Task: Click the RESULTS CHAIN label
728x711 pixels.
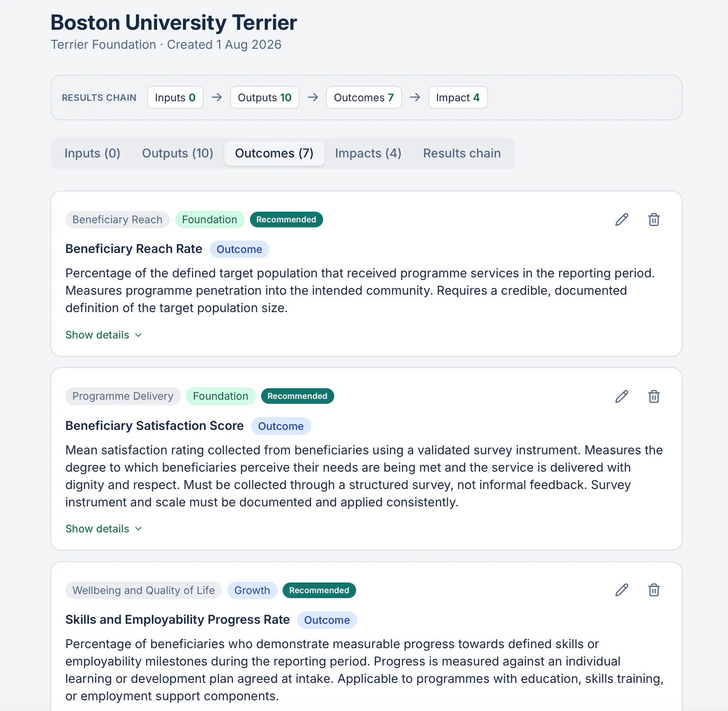Action: (x=99, y=98)
